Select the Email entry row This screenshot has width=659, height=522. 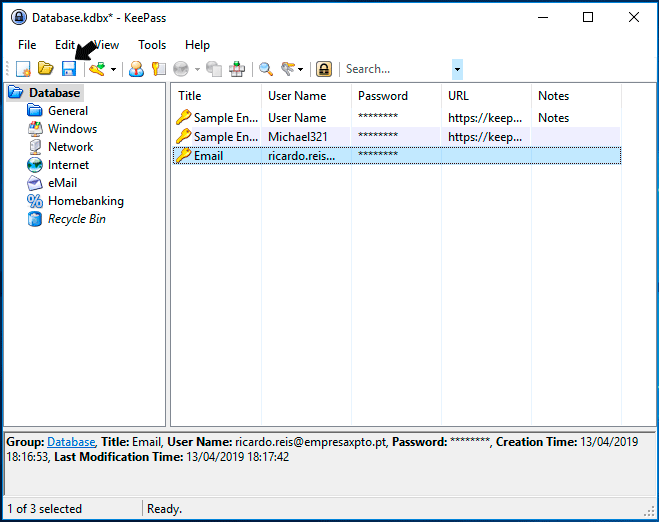point(397,156)
